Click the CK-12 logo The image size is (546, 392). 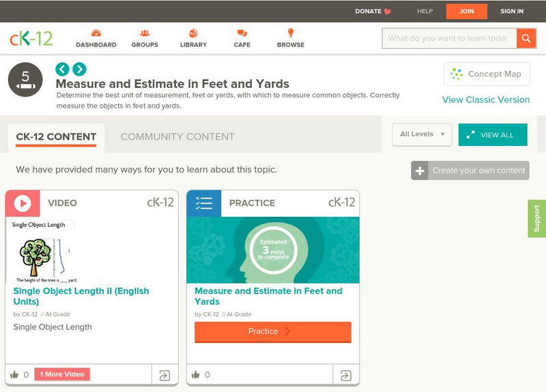coord(31,38)
